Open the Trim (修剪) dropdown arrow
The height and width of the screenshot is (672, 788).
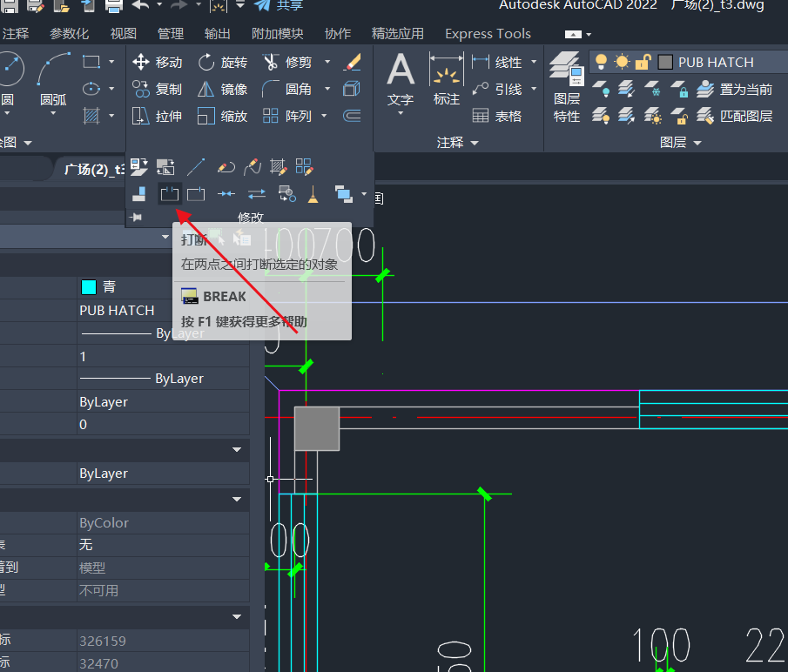[x=327, y=63]
